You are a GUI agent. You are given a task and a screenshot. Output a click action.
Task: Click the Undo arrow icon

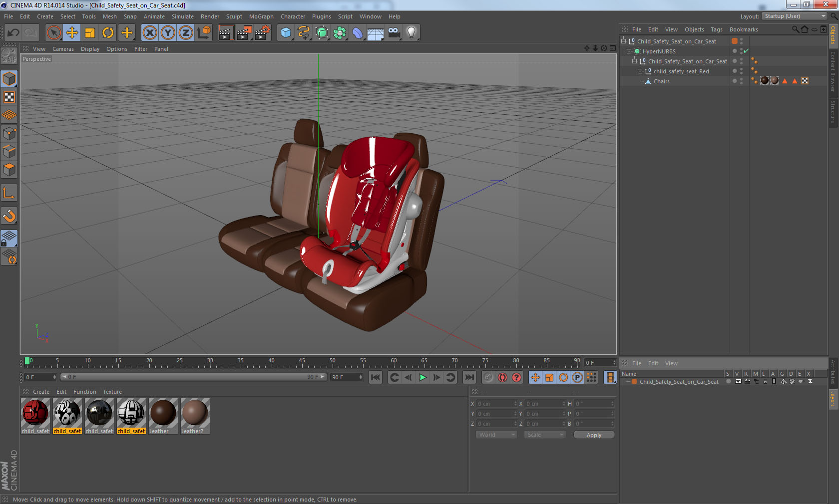pos(13,33)
